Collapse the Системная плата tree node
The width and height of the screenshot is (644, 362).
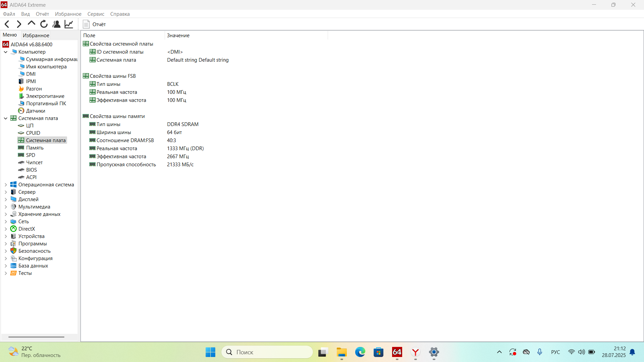click(x=6, y=118)
